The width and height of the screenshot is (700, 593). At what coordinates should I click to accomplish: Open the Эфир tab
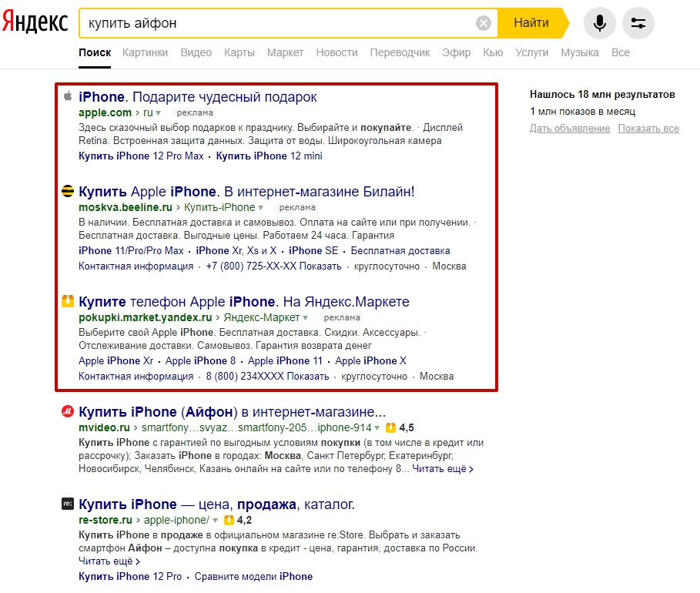456,52
